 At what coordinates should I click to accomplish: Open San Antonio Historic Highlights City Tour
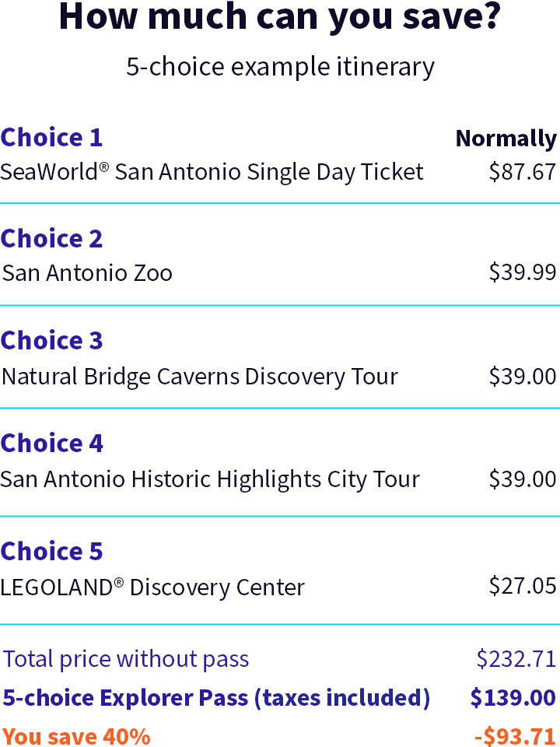[x=210, y=479]
